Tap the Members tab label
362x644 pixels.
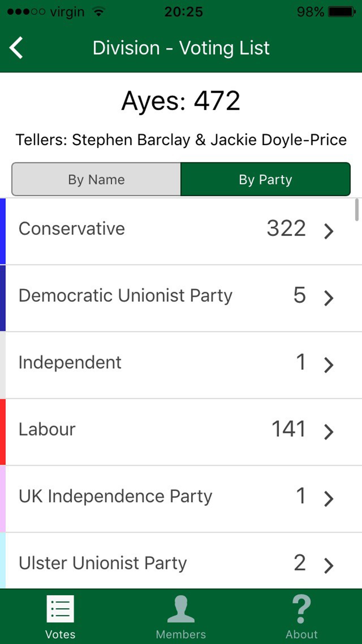(x=181, y=634)
